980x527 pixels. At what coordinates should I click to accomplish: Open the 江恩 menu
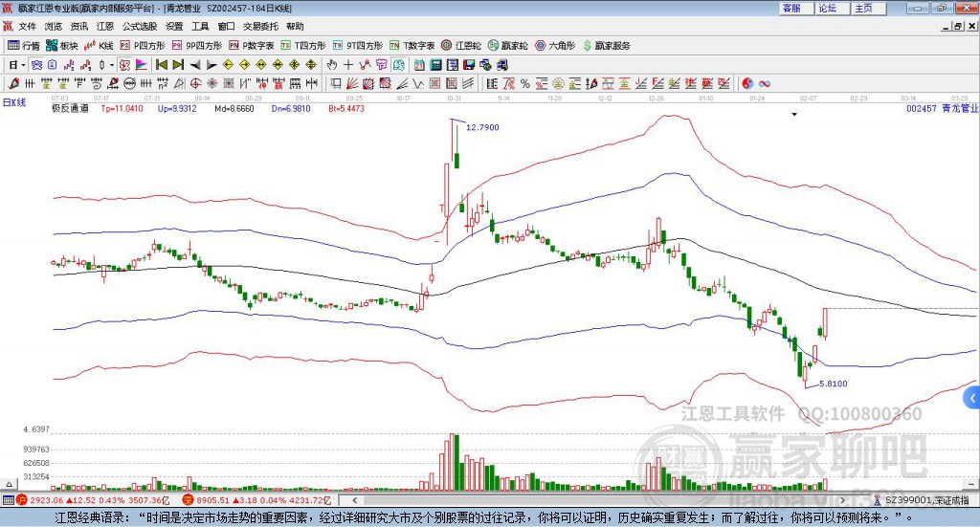105,26
